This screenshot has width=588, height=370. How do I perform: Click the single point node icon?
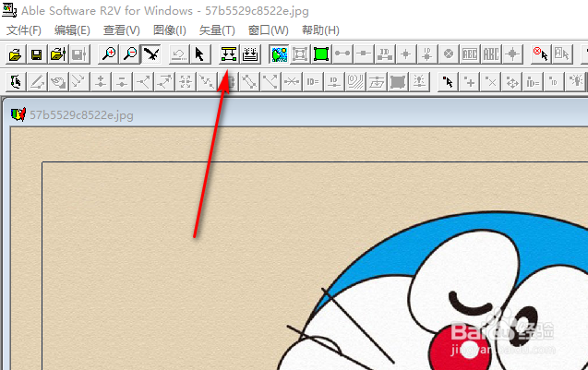pyautogui.click(x=406, y=54)
